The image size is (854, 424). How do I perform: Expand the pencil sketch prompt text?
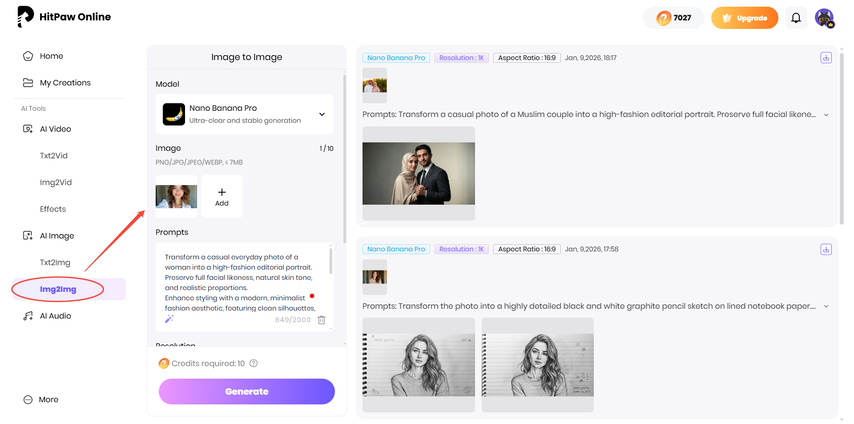(x=826, y=306)
